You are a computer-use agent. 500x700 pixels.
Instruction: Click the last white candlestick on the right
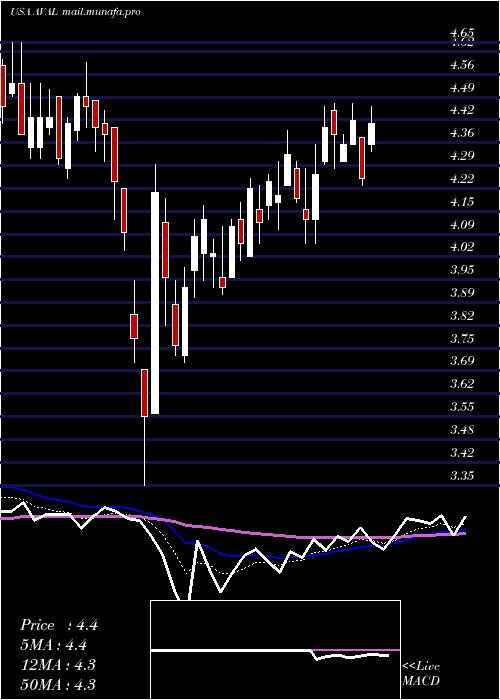point(371,134)
